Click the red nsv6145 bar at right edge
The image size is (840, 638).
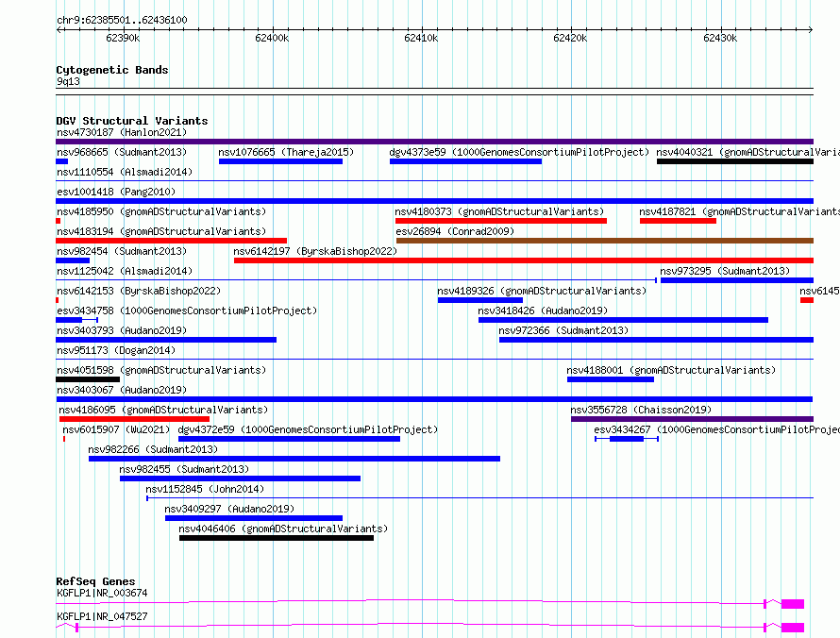[807, 300]
